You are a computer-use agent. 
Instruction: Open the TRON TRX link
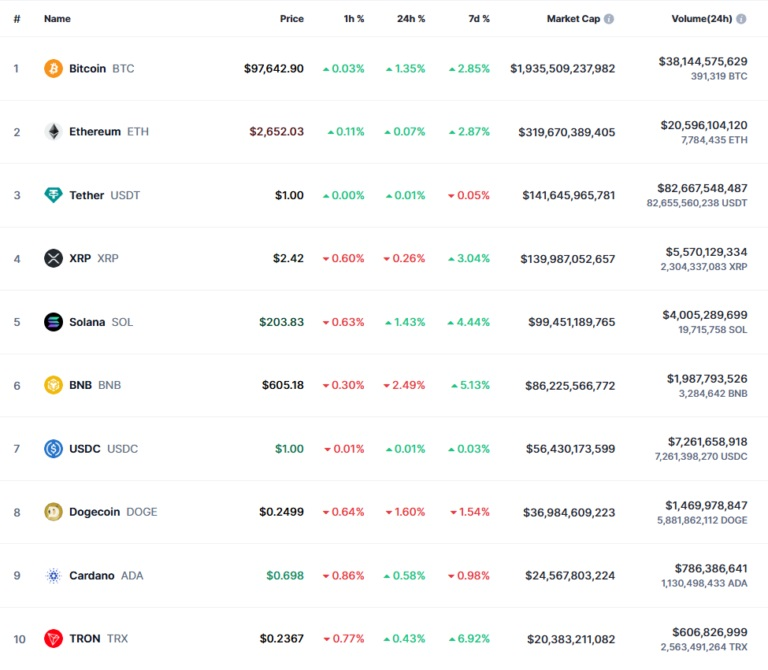tap(98, 639)
